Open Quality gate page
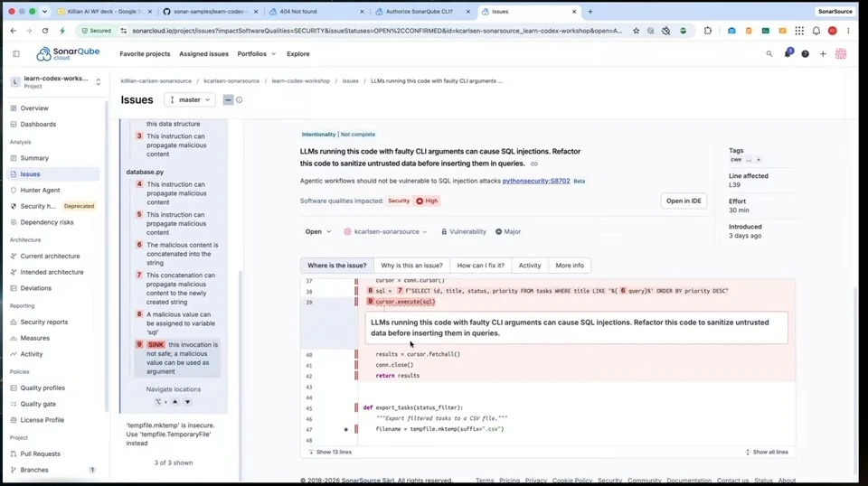Screen dimensions: 868x486 click(x=38, y=404)
